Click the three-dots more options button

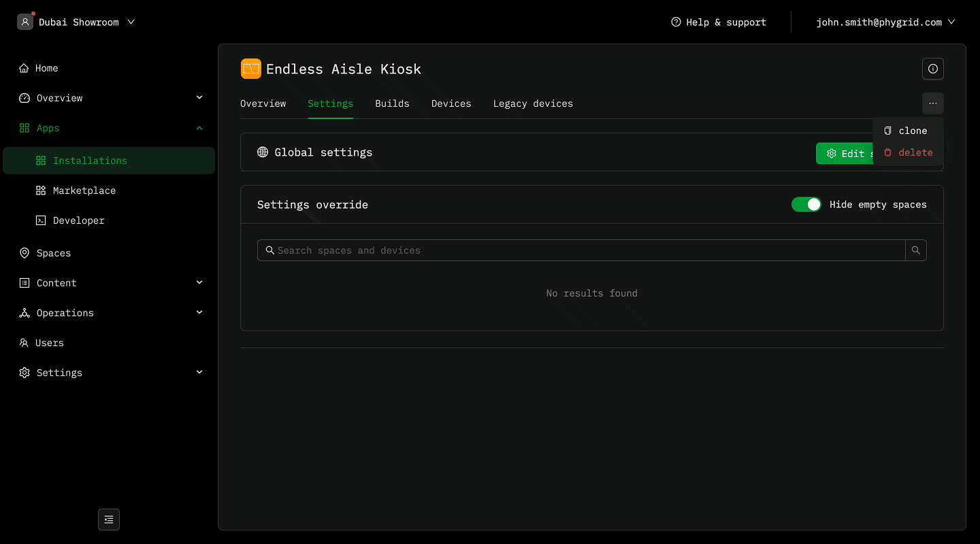click(x=932, y=103)
